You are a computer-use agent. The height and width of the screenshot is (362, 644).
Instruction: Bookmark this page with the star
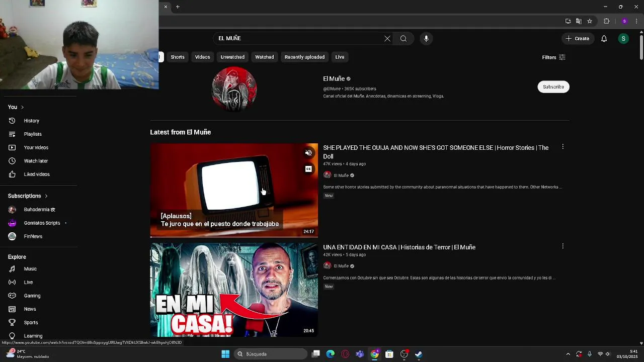click(x=590, y=21)
